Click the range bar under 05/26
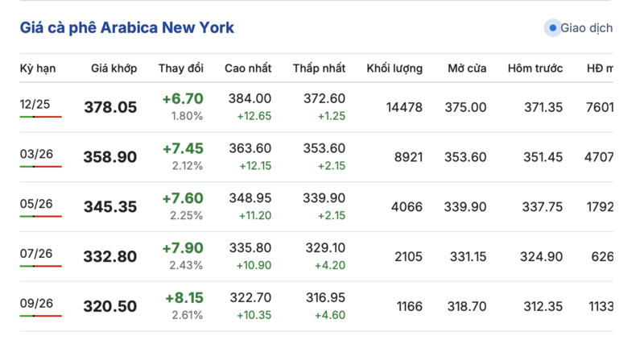The height and width of the screenshot is (340, 644). [x=41, y=217]
